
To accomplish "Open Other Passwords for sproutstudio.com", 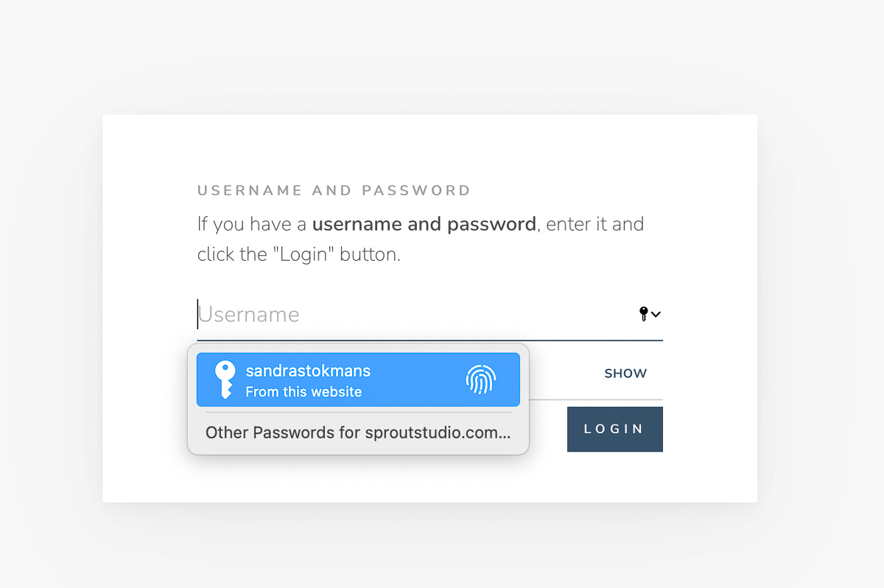I will click(358, 433).
